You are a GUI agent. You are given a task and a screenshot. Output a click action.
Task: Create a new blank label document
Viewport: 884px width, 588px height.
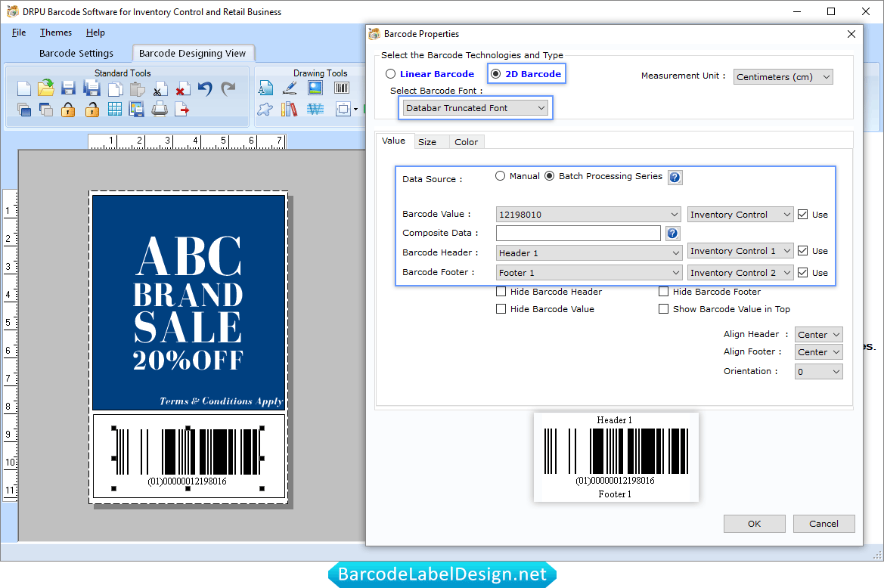point(23,88)
